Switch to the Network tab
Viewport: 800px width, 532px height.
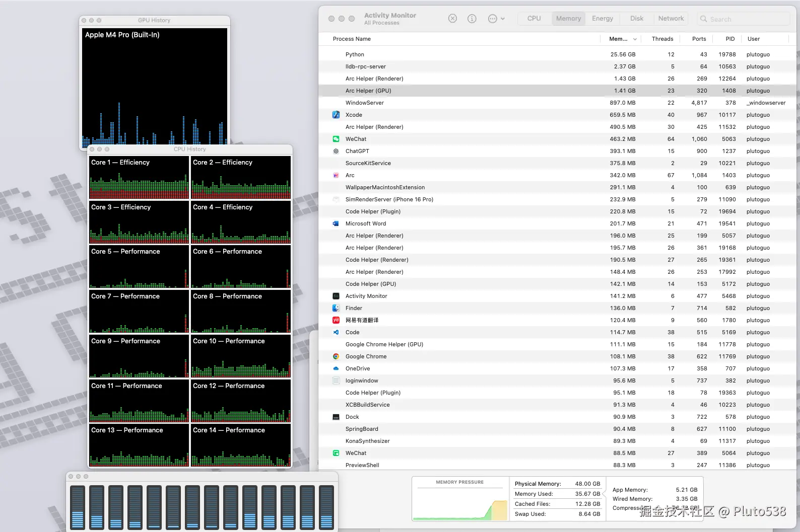click(671, 19)
